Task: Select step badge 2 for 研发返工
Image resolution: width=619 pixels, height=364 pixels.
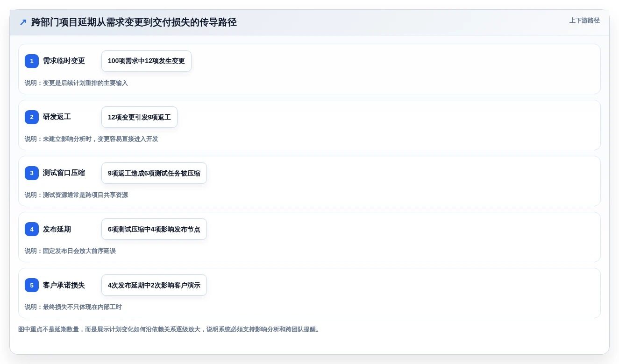Action: (x=32, y=117)
